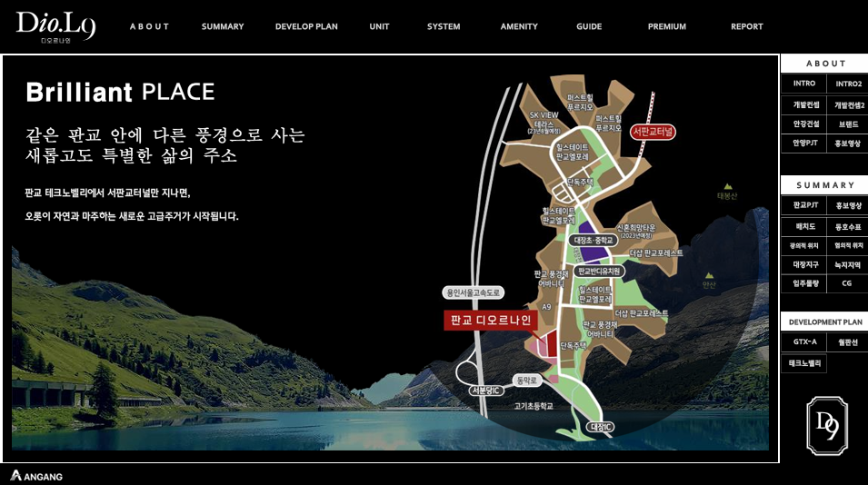The height and width of the screenshot is (485, 868).
Task: Click the 태봉산 mountain icon on map
Action: click(727, 186)
